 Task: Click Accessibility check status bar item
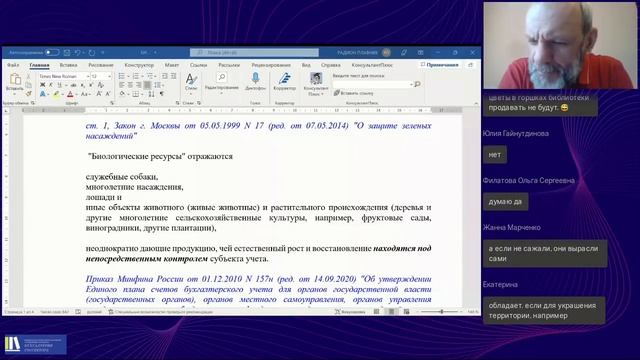(160, 312)
